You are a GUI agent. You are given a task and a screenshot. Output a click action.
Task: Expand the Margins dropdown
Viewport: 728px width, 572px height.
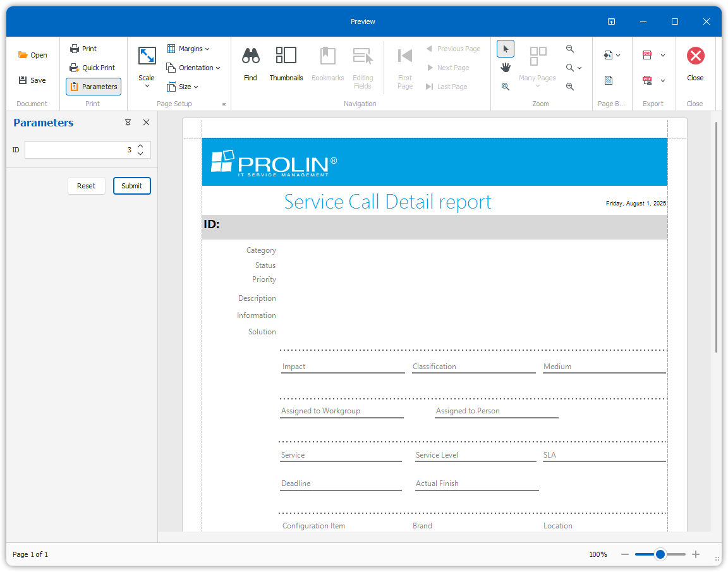coord(188,49)
